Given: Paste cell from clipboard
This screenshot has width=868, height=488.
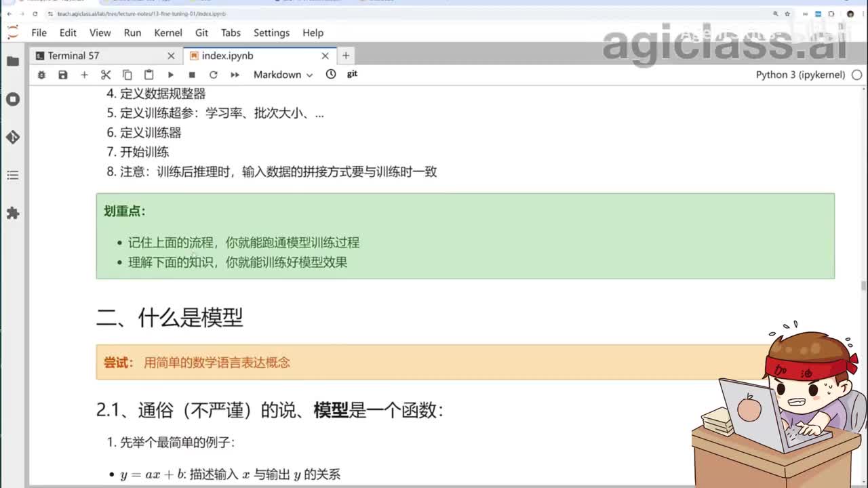Looking at the screenshot, I should pyautogui.click(x=149, y=75).
